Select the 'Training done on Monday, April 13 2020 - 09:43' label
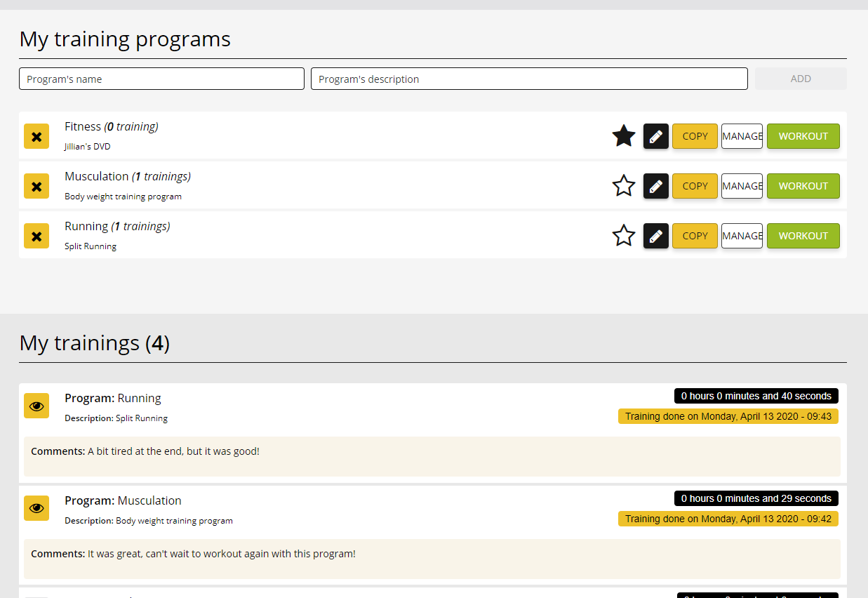Viewport: 868px width, 598px height. [728, 416]
